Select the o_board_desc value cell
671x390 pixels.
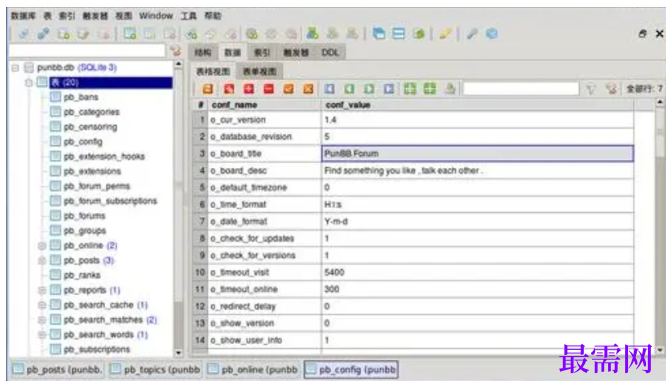point(477,170)
